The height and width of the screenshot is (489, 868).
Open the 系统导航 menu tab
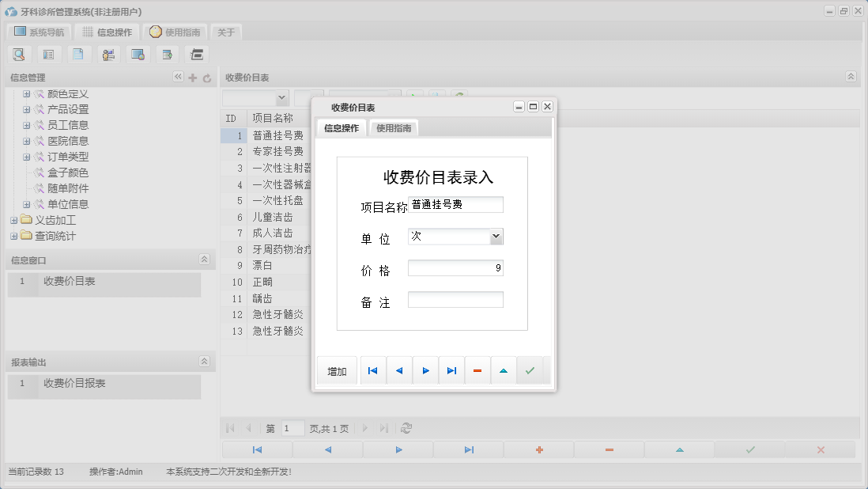pyautogui.click(x=39, y=32)
